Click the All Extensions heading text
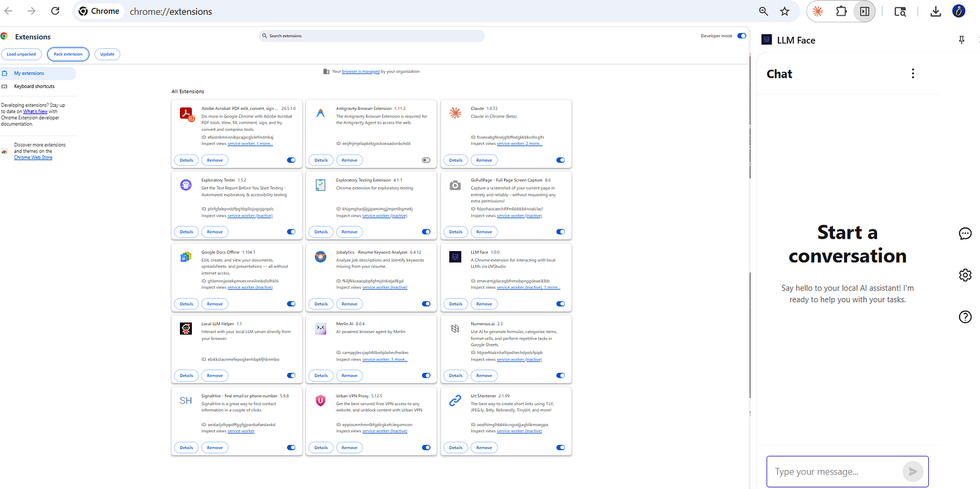 coord(188,92)
